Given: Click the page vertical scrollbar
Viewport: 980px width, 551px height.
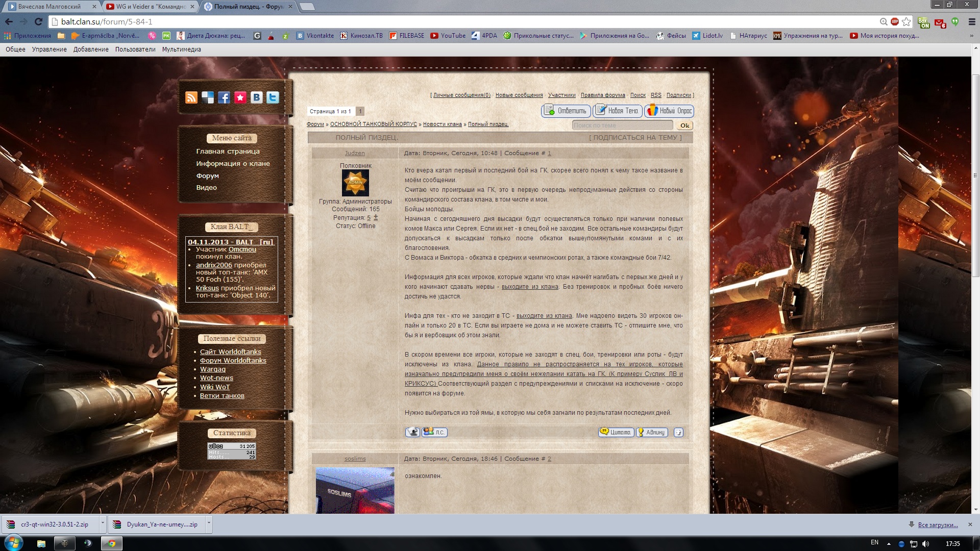Looking at the screenshot, I should point(975,176).
